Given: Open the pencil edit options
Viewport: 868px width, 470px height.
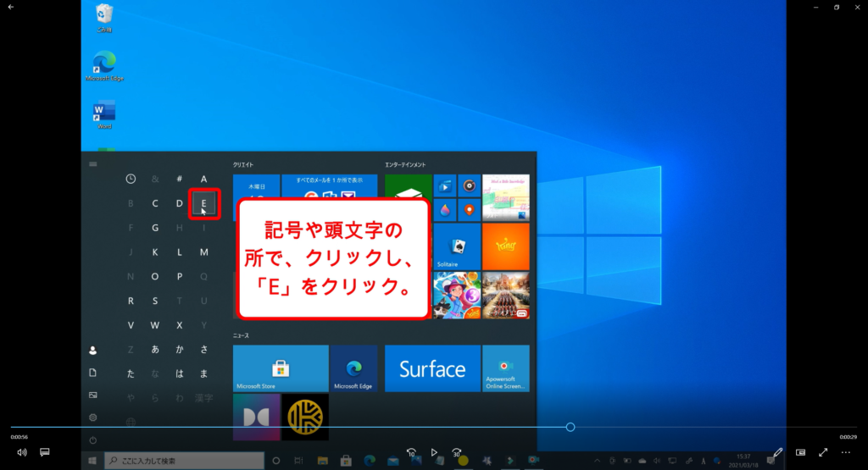Looking at the screenshot, I should pyautogui.click(x=778, y=452).
